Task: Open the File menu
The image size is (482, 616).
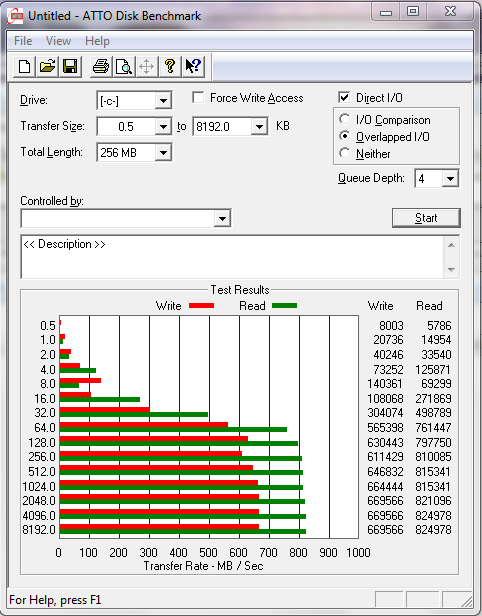Action: (x=23, y=41)
